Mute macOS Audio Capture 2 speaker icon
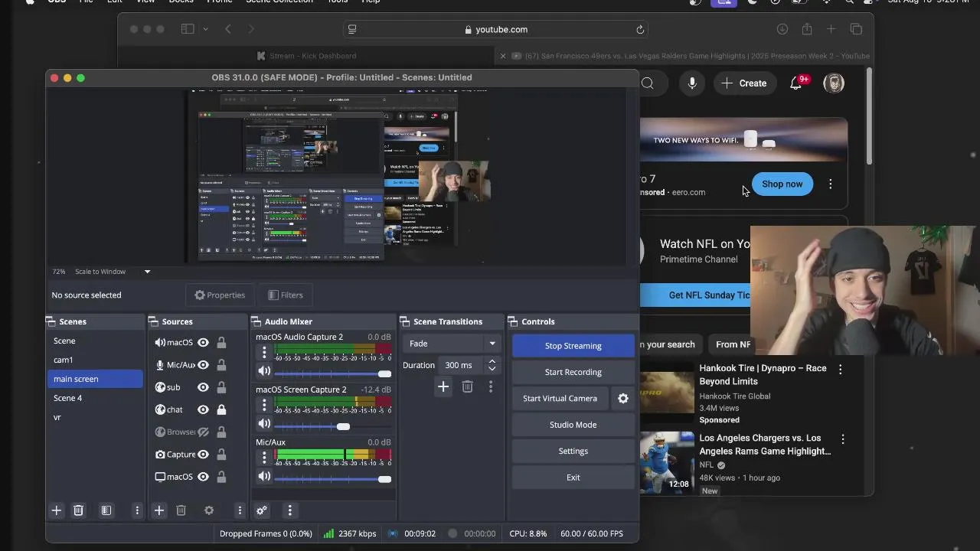This screenshot has height=551, width=980. coord(264,371)
